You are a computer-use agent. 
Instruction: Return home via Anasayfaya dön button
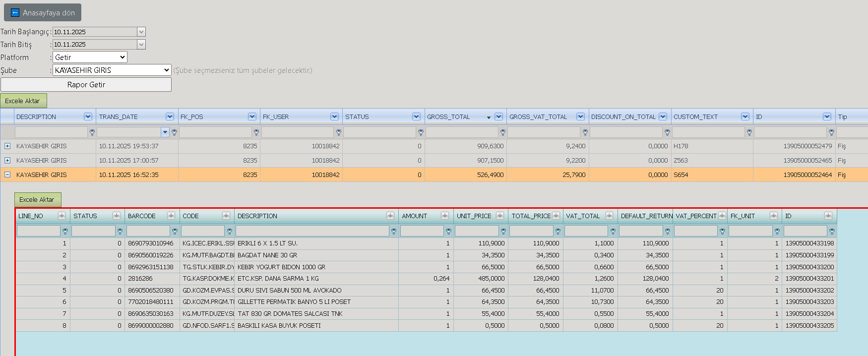[43, 13]
